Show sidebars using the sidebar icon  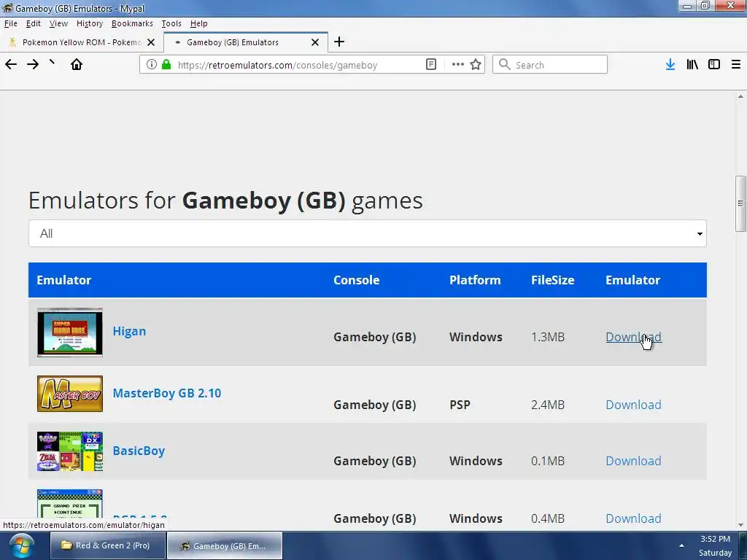point(714,64)
